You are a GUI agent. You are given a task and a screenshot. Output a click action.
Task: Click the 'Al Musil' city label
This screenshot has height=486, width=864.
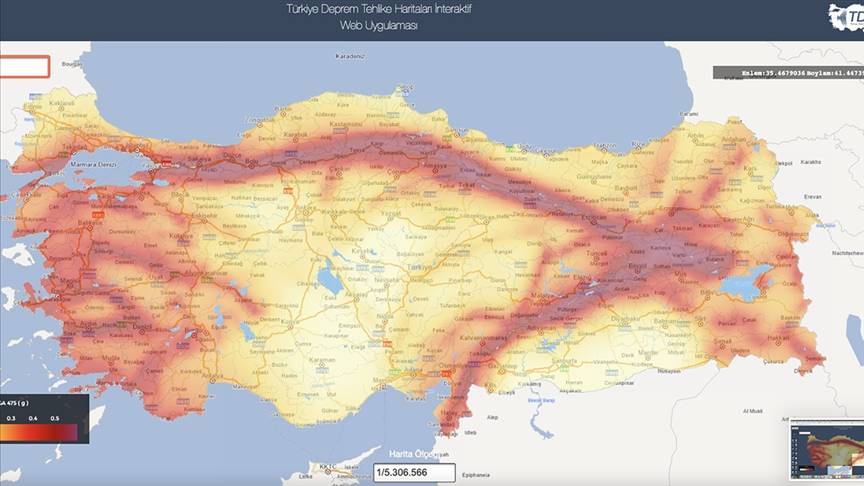[x=752, y=411]
